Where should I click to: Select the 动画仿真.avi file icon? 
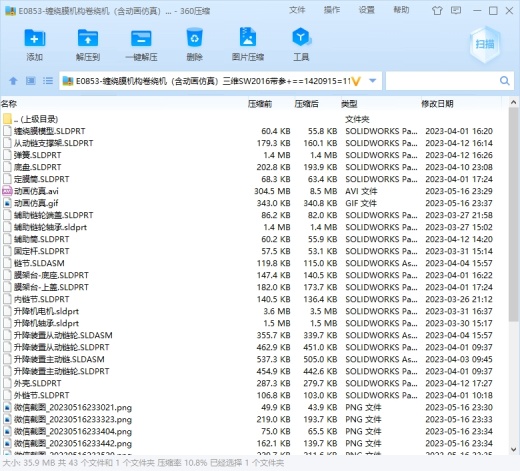click(x=7, y=191)
